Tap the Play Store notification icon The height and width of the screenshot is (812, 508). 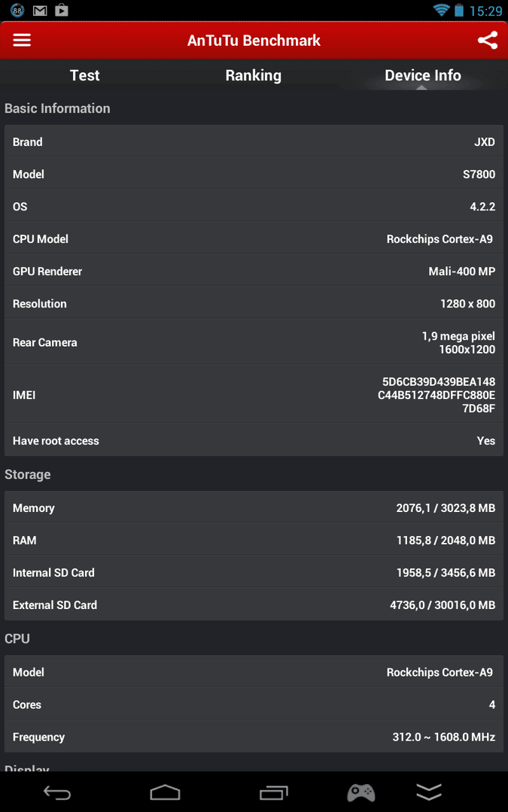click(x=62, y=10)
